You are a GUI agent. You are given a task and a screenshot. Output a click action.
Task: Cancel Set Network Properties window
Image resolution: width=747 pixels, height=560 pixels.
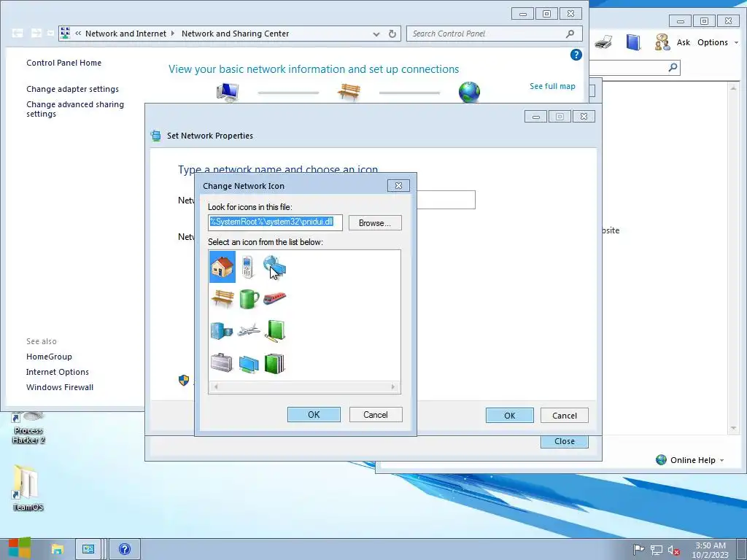(565, 415)
